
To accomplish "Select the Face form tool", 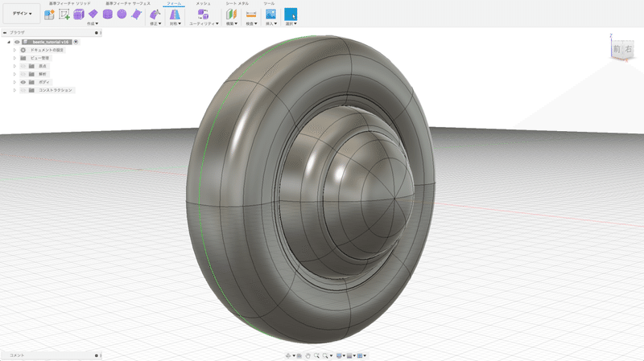I will click(x=136, y=14).
